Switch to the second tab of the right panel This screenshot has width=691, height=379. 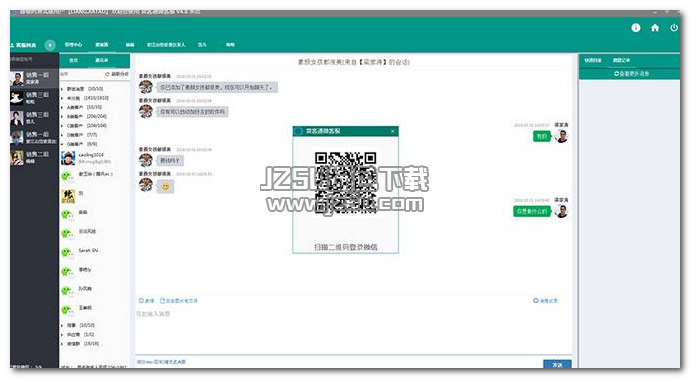[x=621, y=60]
